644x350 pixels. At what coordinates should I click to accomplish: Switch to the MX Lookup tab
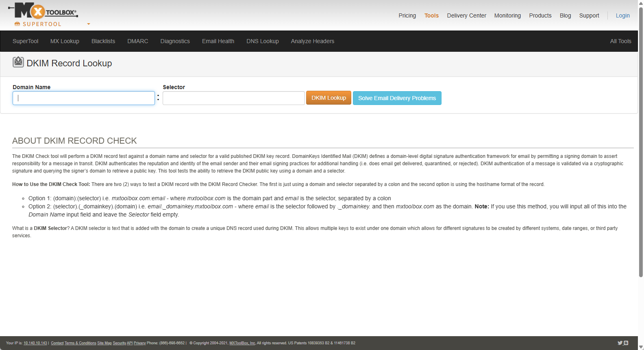point(65,41)
